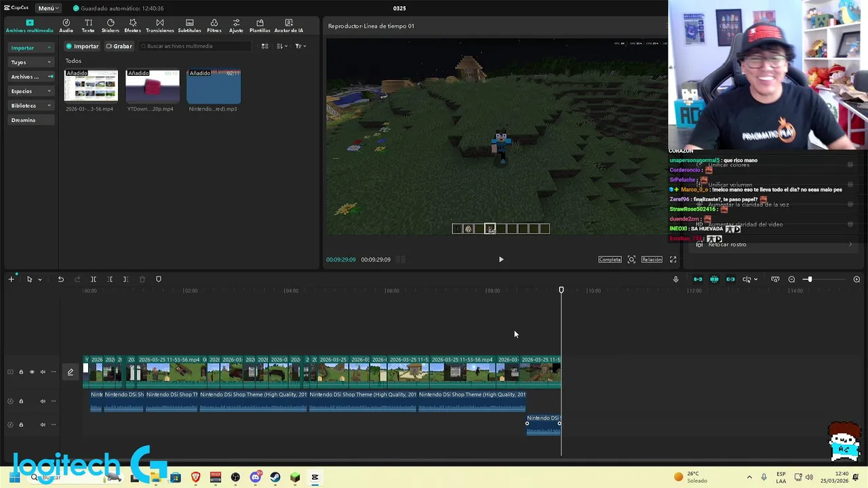The width and height of the screenshot is (868, 488).
Task: Lock the main video track
Action: click(x=21, y=371)
